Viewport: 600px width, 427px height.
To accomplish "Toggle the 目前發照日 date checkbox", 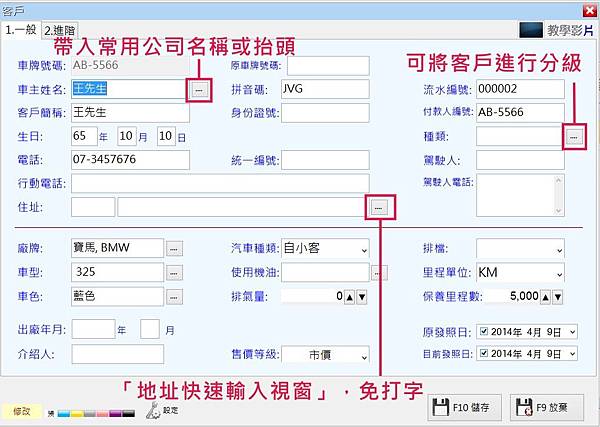I will coord(484,353).
